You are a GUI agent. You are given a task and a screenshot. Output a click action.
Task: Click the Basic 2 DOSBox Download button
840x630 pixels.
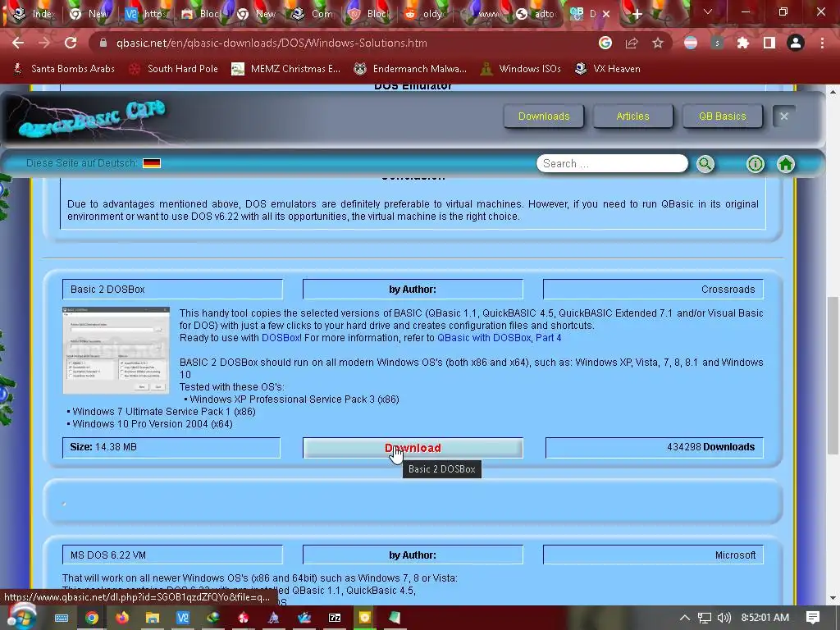[x=413, y=448]
